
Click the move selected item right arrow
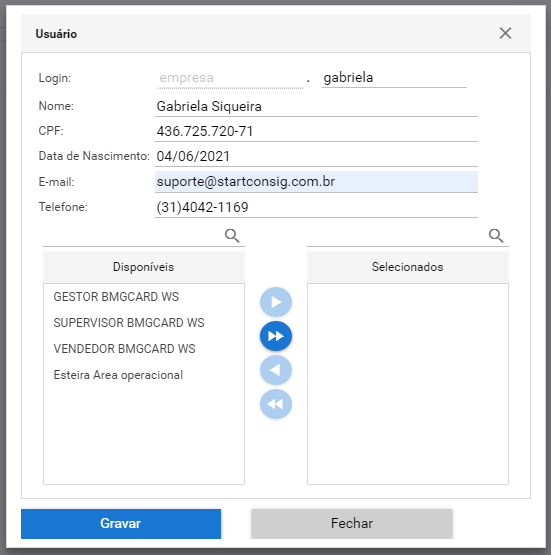click(x=276, y=302)
